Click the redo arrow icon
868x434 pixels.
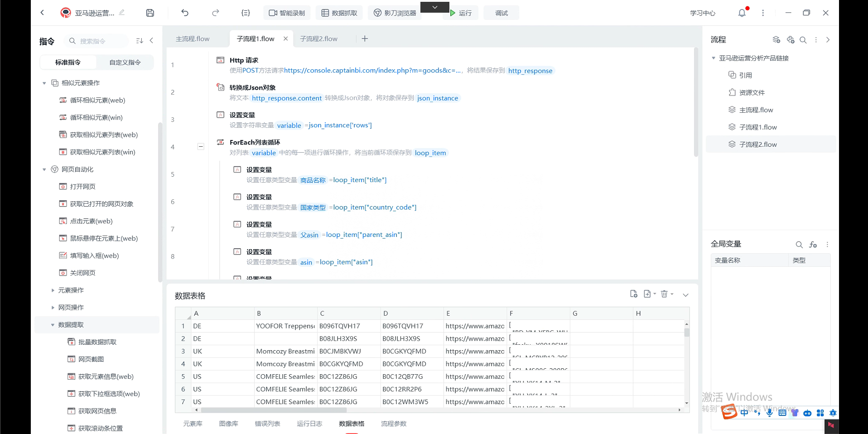pyautogui.click(x=216, y=13)
